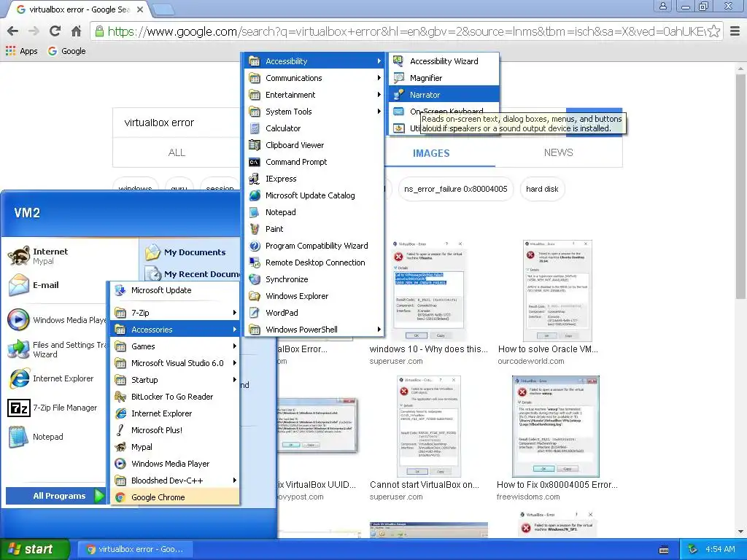The height and width of the screenshot is (560, 747).
Task: Expand the Entertainment submenu
Action: pyautogui.click(x=315, y=95)
